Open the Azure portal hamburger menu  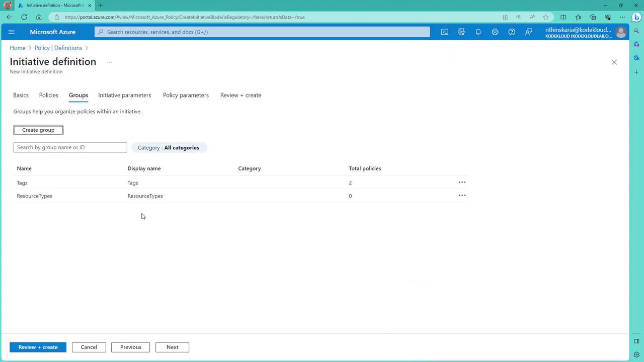tap(12, 32)
